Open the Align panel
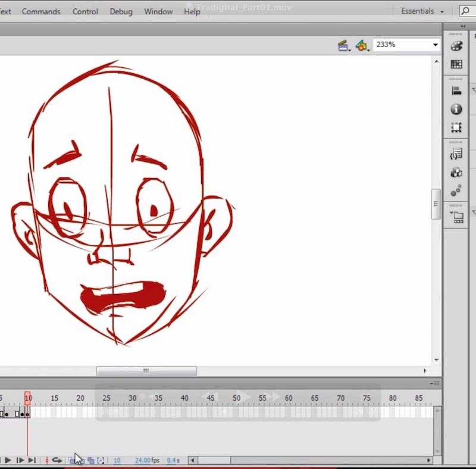Image resolution: width=476 pixels, height=469 pixels. 456,90
